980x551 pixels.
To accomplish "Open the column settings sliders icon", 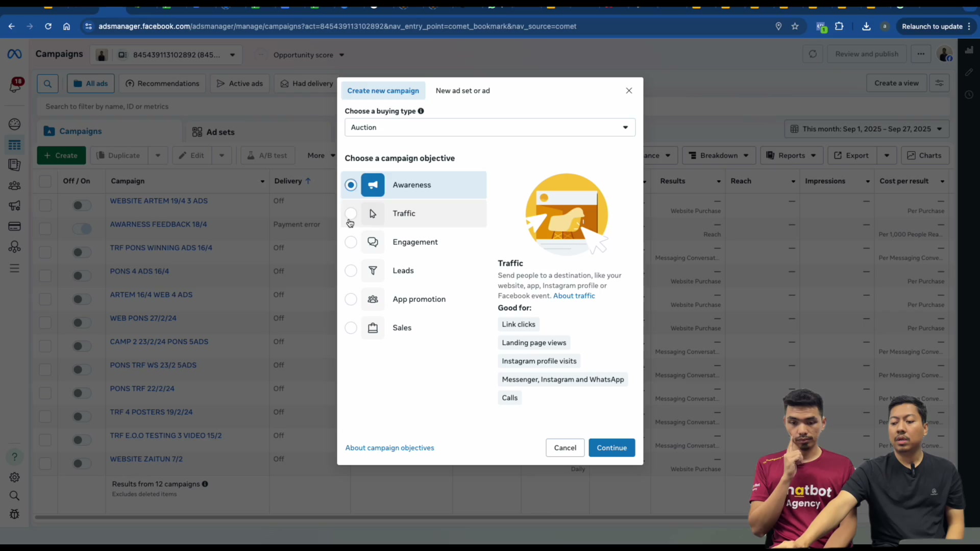I will click(x=939, y=83).
